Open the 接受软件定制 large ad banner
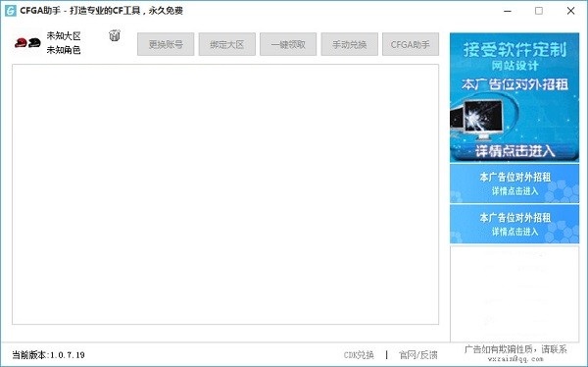 (x=514, y=97)
